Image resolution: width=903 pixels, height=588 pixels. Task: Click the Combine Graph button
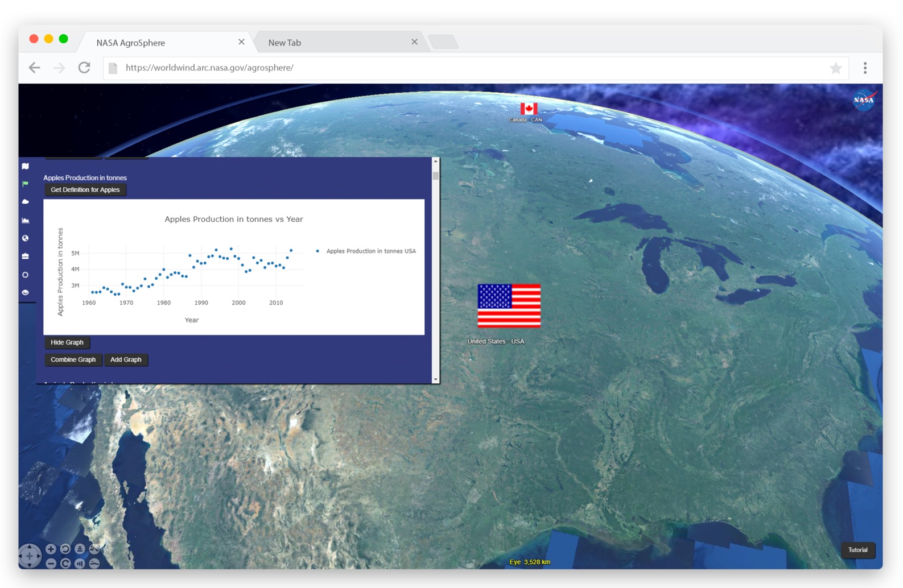point(73,359)
